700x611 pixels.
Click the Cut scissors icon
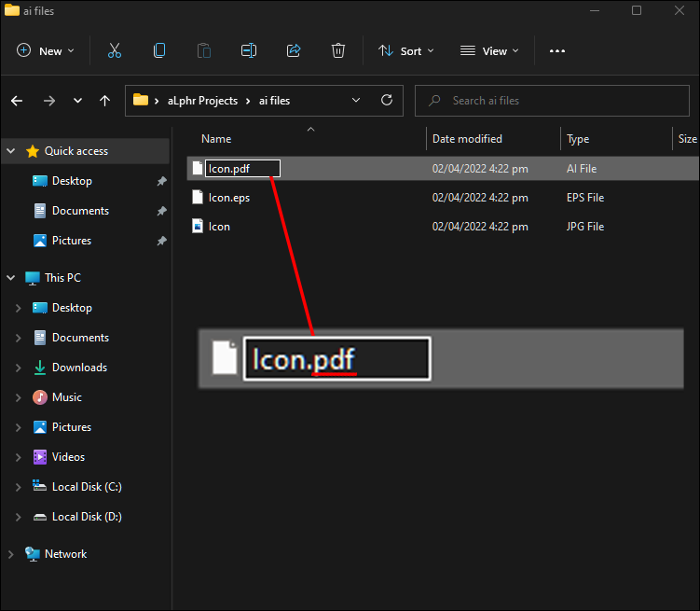[x=115, y=51]
